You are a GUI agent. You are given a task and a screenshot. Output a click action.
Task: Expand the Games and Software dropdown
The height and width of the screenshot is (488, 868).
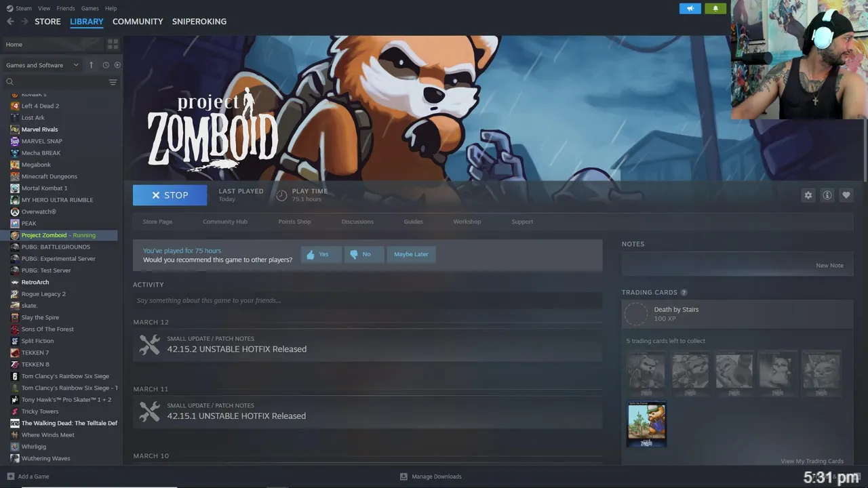click(42, 65)
